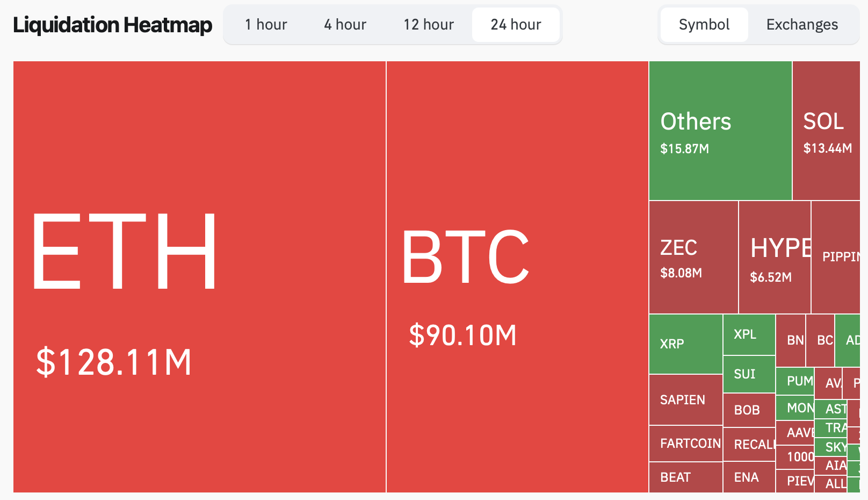Open the SUI liquidation tile

tap(749, 374)
